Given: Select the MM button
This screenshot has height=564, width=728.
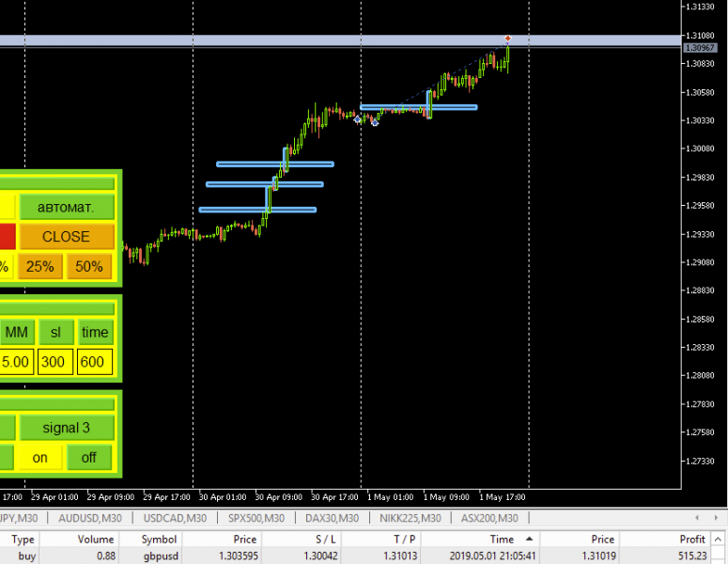Looking at the screenshot, I should 17,332.
